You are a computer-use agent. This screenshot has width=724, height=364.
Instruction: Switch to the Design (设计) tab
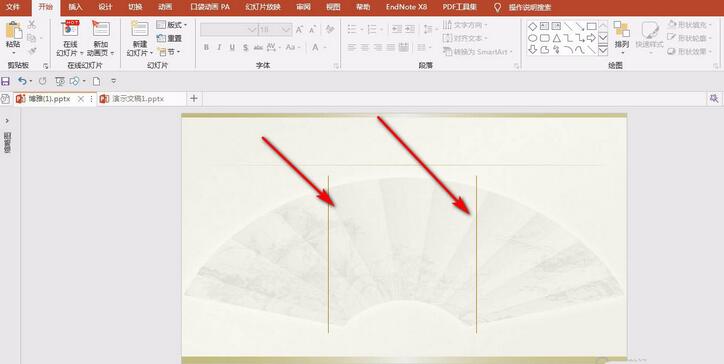coord(105,7)
